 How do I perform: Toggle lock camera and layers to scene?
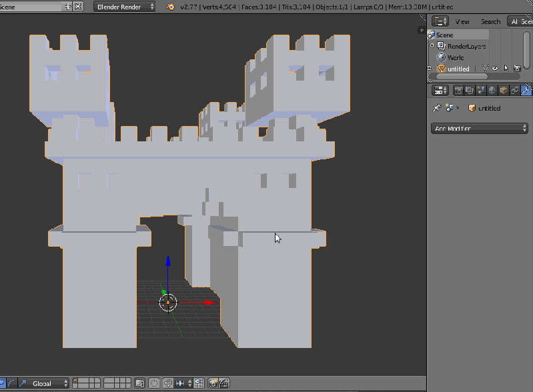(x=139, y=383)
